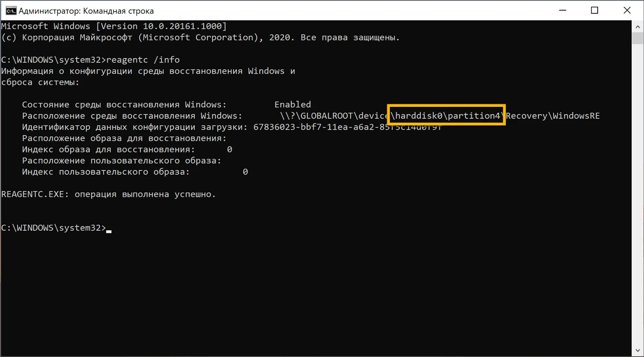Screen dimensions: 644x357
Task: Click the "Индекс пользовательского образа" line
Action: (x=106, y=172)
